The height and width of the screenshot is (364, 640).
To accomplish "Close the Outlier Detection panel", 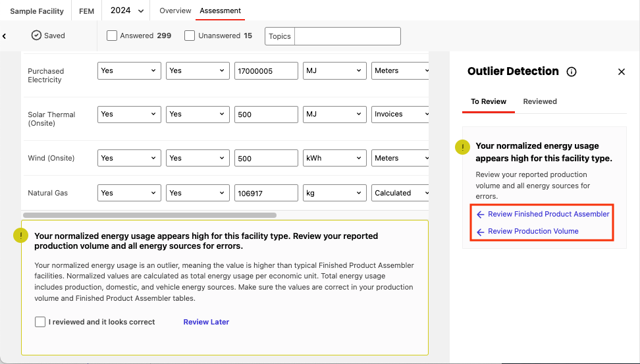I will (621, 72).
